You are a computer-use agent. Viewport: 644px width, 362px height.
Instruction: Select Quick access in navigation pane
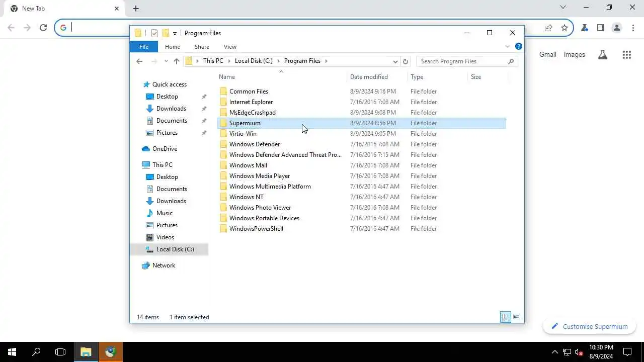[x=170, y=84]
